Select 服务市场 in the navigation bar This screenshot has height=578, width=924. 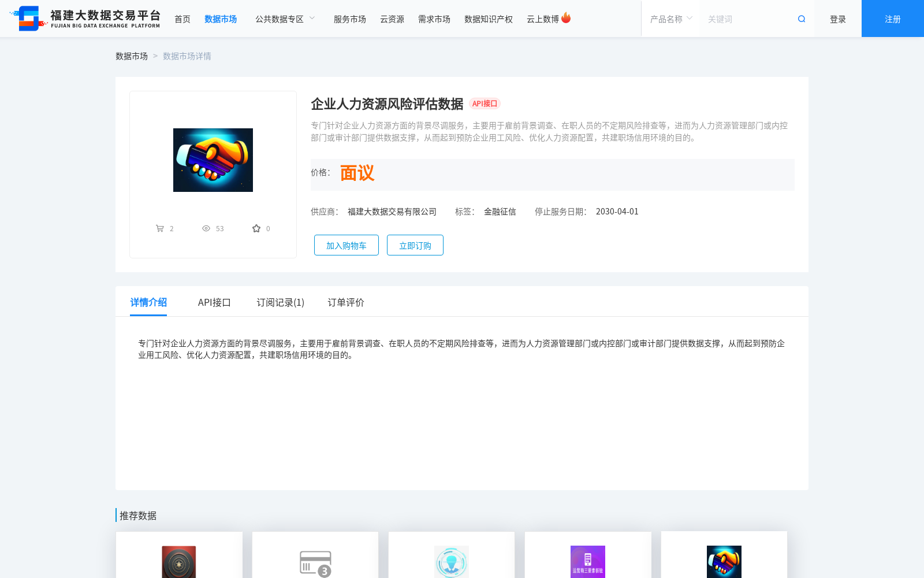pyautogui.click(x=349, y=18)
